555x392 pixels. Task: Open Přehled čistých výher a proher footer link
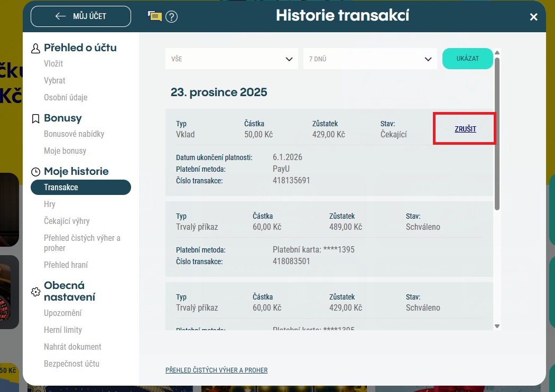coord(216,370)
